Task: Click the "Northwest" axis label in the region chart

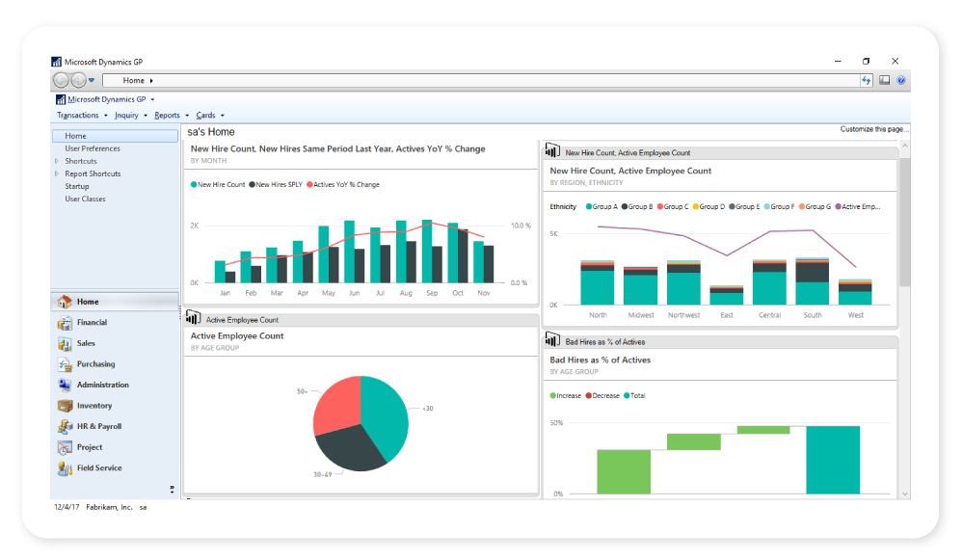Action: click(x=684, y=315)
